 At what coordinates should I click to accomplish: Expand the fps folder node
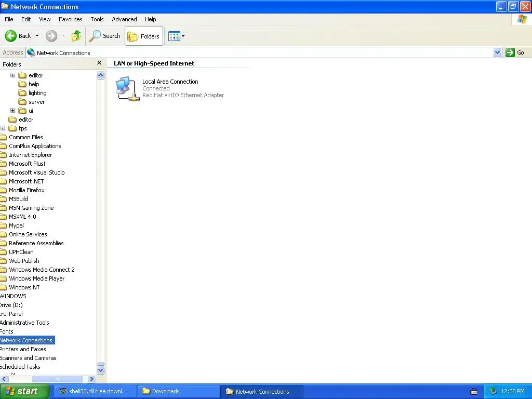coord(3,128)
